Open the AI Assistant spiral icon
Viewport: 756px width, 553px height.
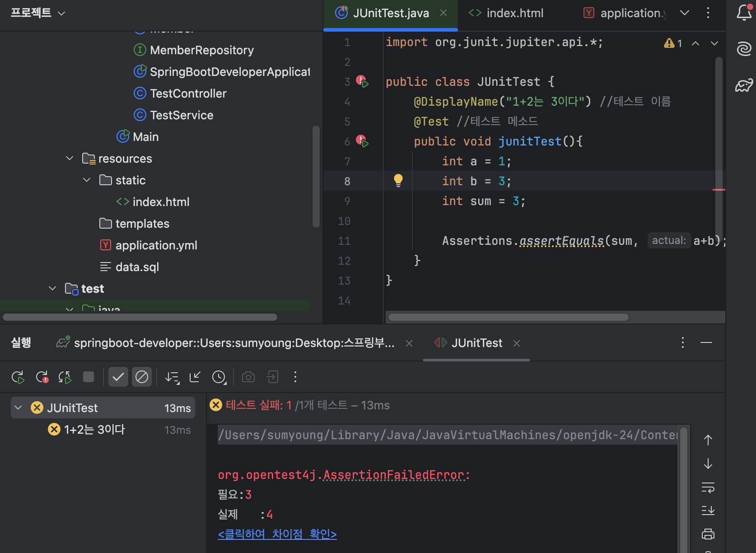tap(744, 48)
